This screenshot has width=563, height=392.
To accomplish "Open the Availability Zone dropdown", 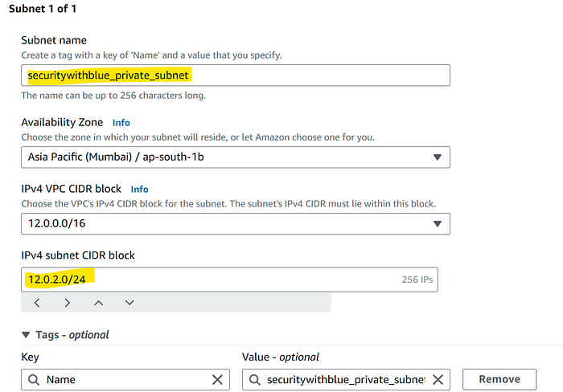I will pos(236,157).
